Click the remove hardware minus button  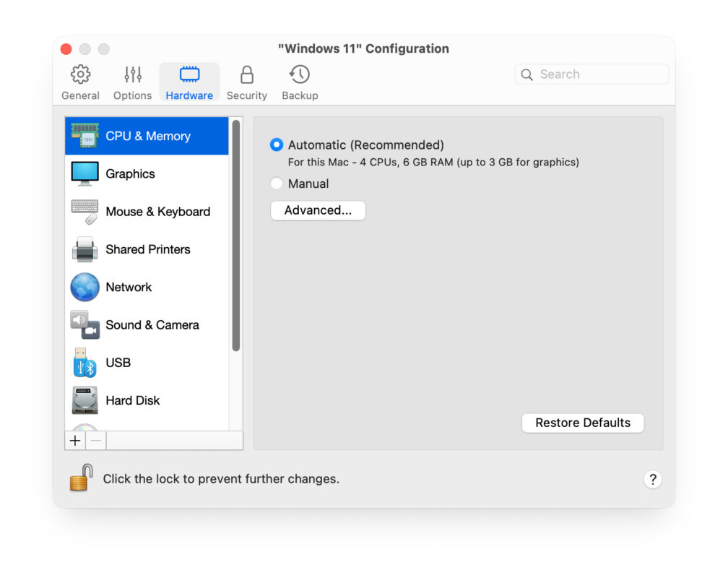tap(95, 440)
